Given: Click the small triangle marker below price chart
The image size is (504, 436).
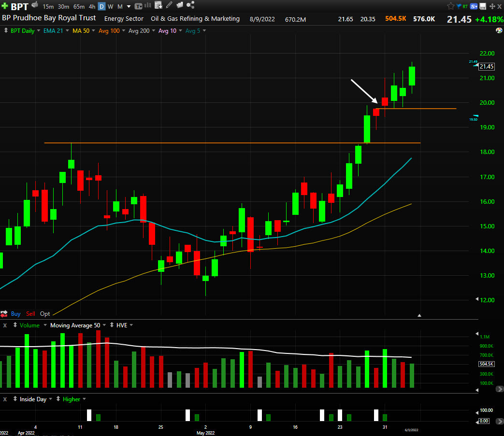Looking at the screenshot, I should click(419, 315).
